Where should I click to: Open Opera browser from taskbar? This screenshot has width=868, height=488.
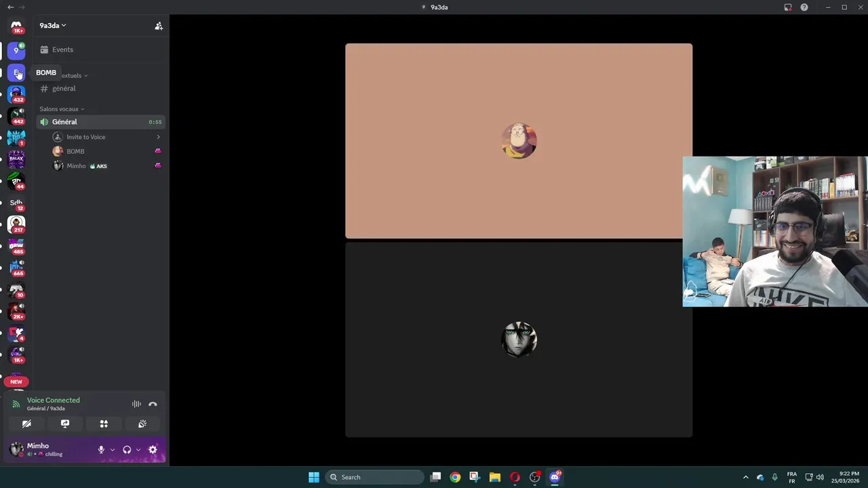coord(515,477)
